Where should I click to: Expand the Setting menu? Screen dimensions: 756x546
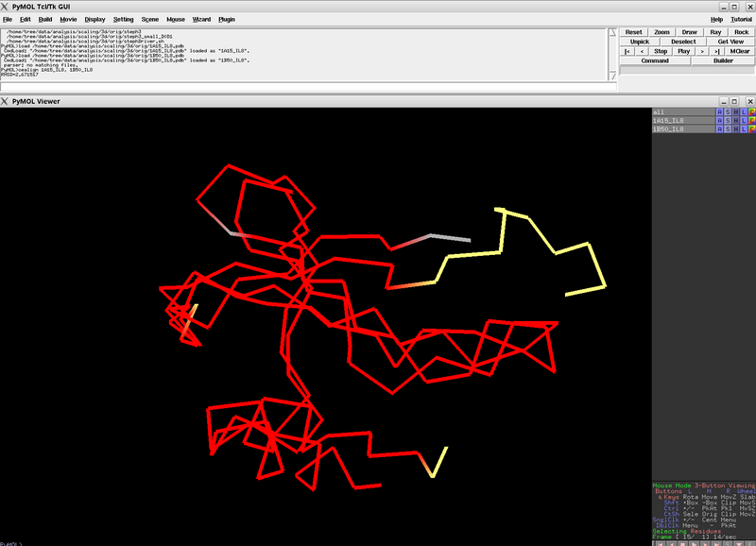click(123, 19)
